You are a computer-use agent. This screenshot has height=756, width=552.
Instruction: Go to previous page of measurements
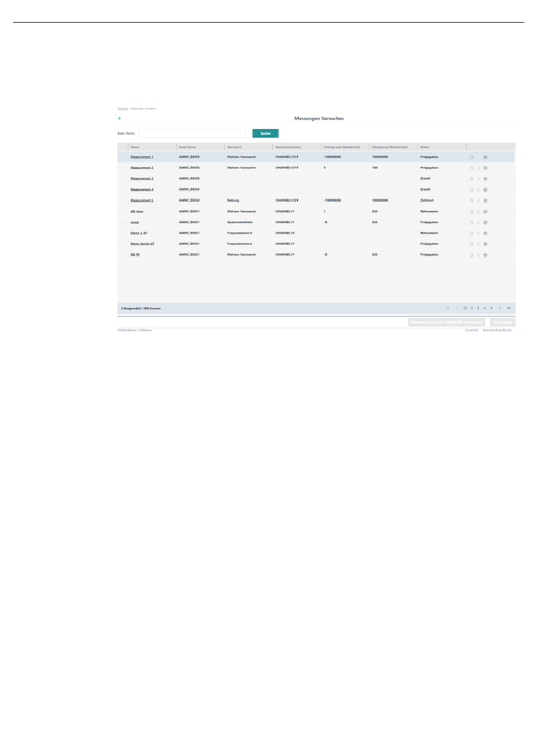click(x=457, y=308)
